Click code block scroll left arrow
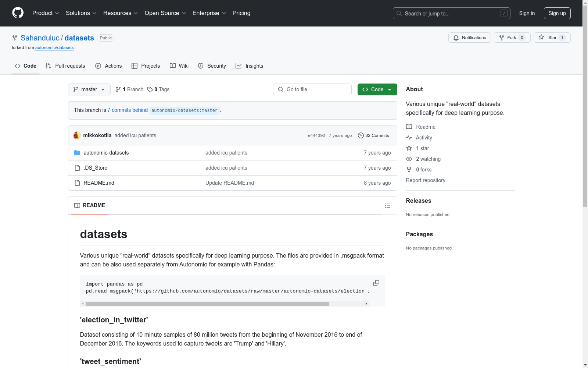 [x=83, y=304]
